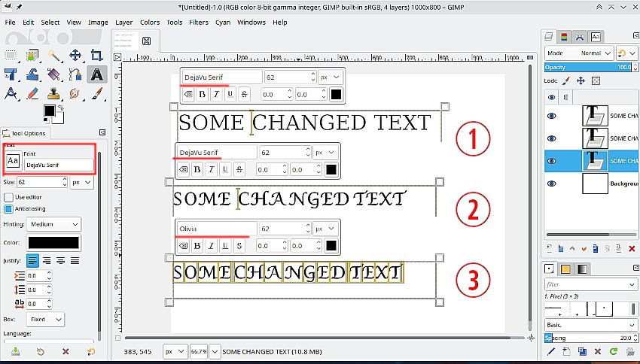
Task: Click the Olivia font name field
Action: [x=217, y=229]
